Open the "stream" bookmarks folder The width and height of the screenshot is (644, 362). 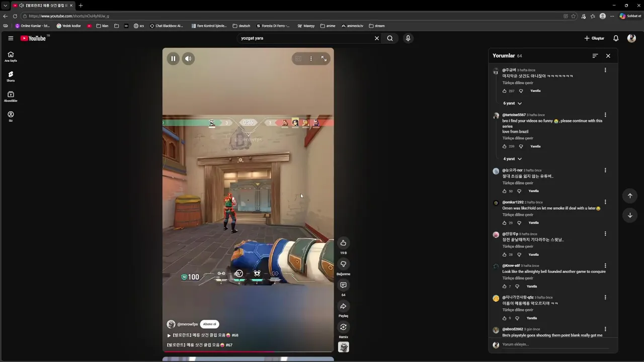click(x=377, y=26)
